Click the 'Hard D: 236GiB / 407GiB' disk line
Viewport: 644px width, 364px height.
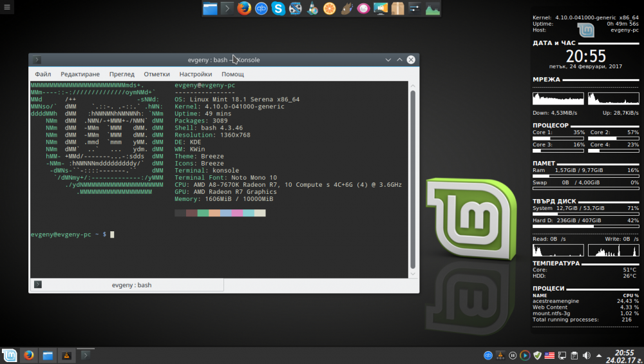tap(585, 220)
